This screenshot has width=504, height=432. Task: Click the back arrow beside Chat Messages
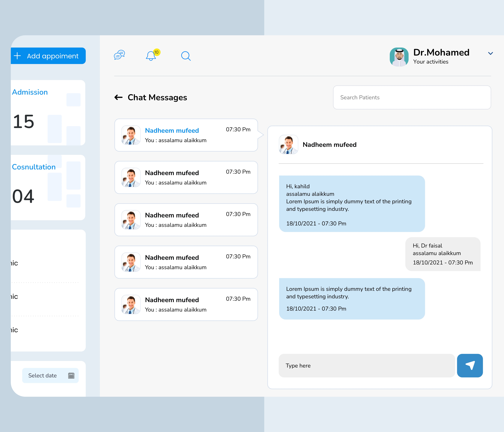(x=119, y=98)
